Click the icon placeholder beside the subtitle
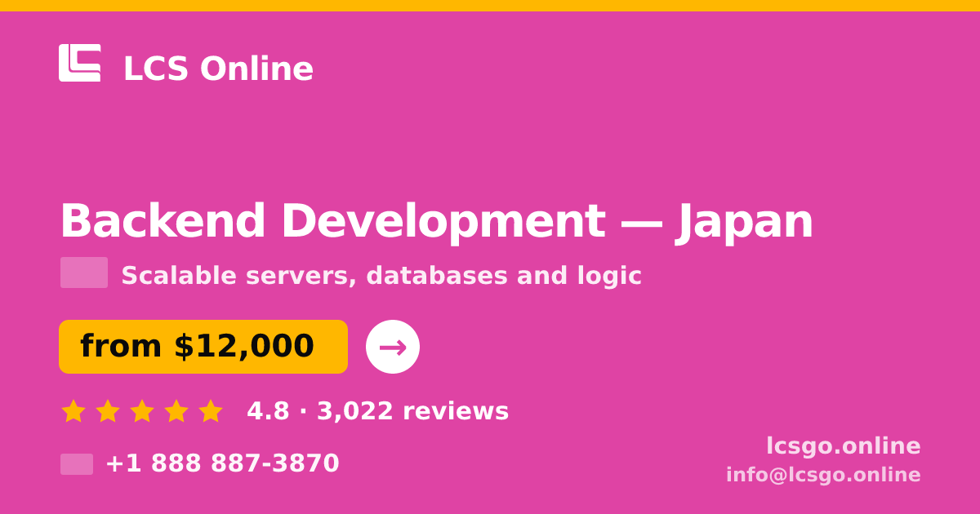Viewport: 980px width, 514px height. [84, 273]
